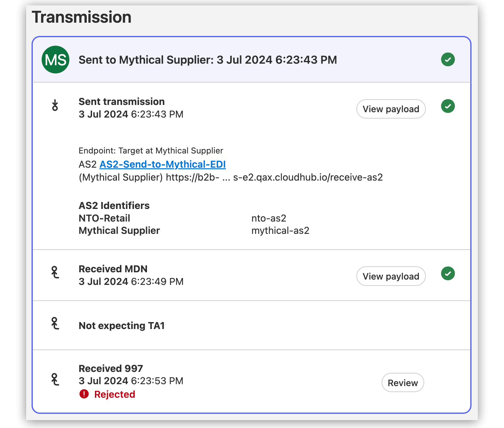Click the nto-as2 identifier value
The width and height of the screenshot is (504, 428).
click(269, 218)
